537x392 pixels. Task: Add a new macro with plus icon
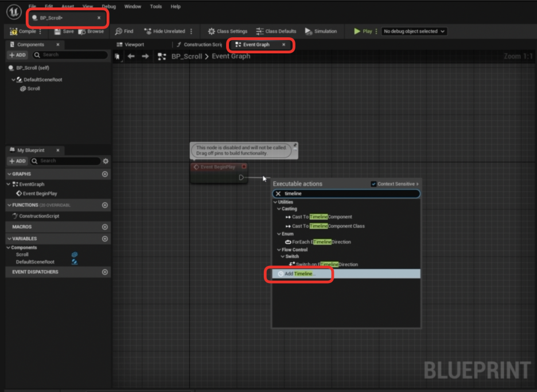(105, 227)
